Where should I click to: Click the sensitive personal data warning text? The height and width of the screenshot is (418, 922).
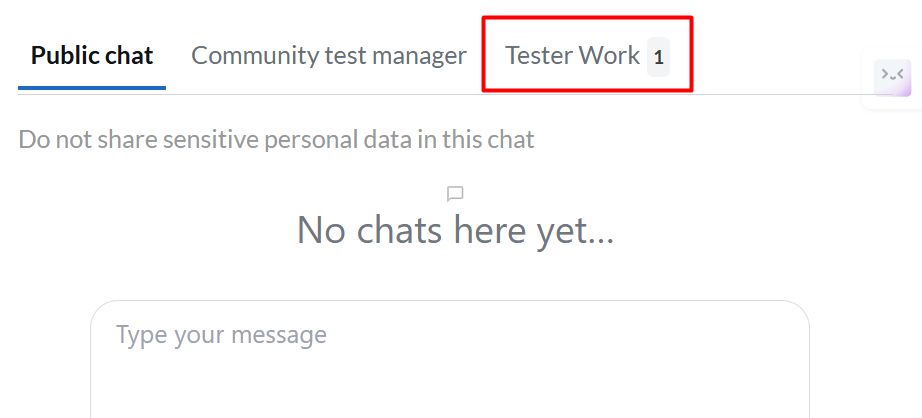tap(276, 140)
